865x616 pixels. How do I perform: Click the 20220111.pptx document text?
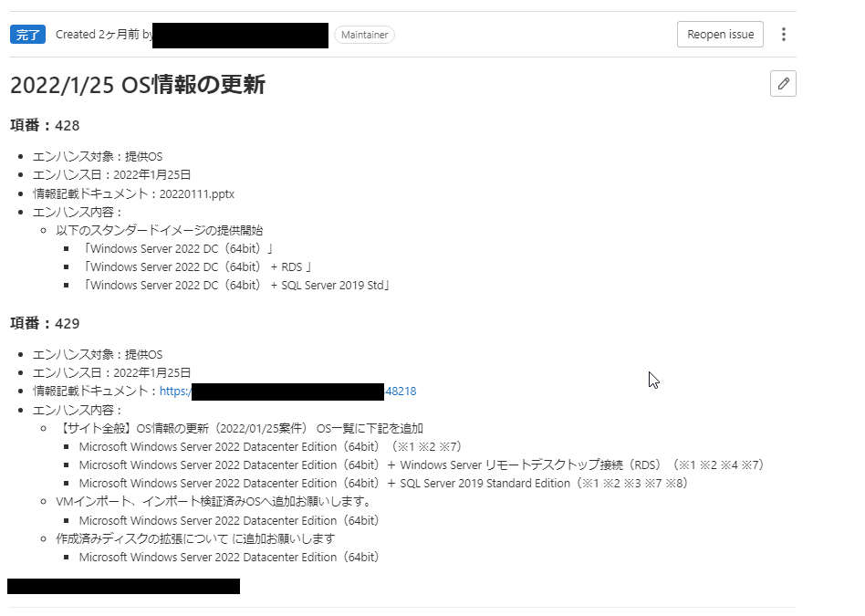(x=197, y=193)
